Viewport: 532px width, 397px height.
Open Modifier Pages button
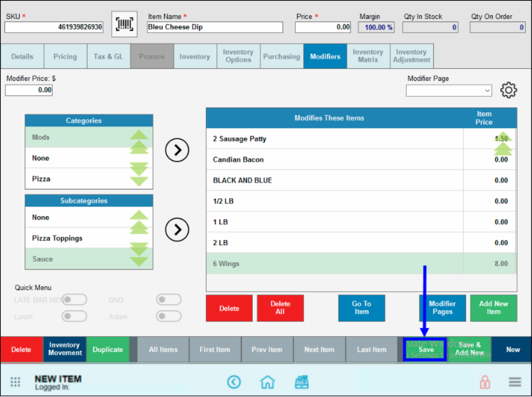tap(443, 308)
